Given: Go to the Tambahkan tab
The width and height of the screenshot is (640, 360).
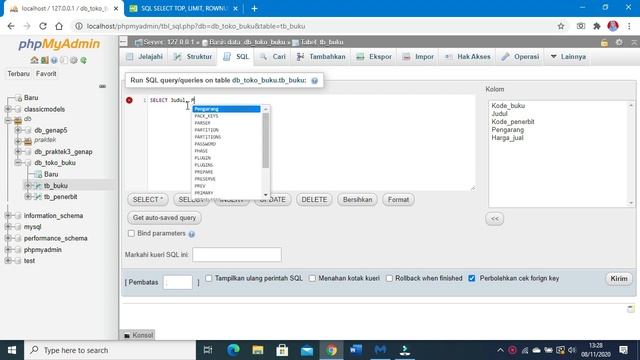Looking at the screenshot, I should 321,57.
